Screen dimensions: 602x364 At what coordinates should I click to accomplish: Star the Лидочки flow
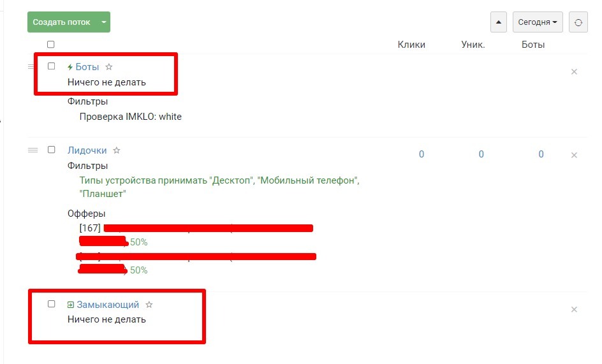click(117, 150)
